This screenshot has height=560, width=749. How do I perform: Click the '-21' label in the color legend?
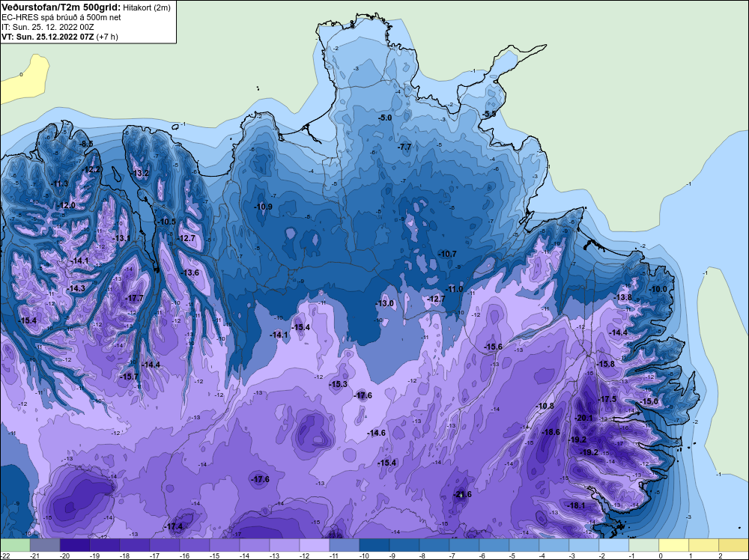click(x=34, y=556)
